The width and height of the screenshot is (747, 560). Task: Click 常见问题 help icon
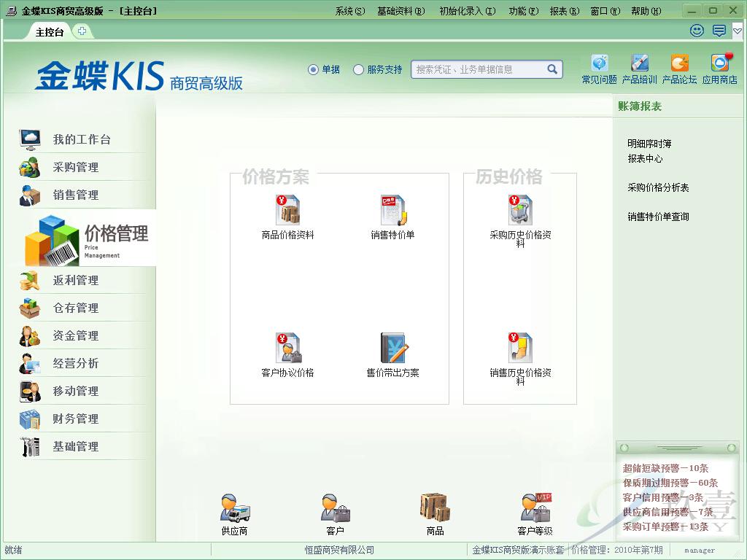pos(600,63)
